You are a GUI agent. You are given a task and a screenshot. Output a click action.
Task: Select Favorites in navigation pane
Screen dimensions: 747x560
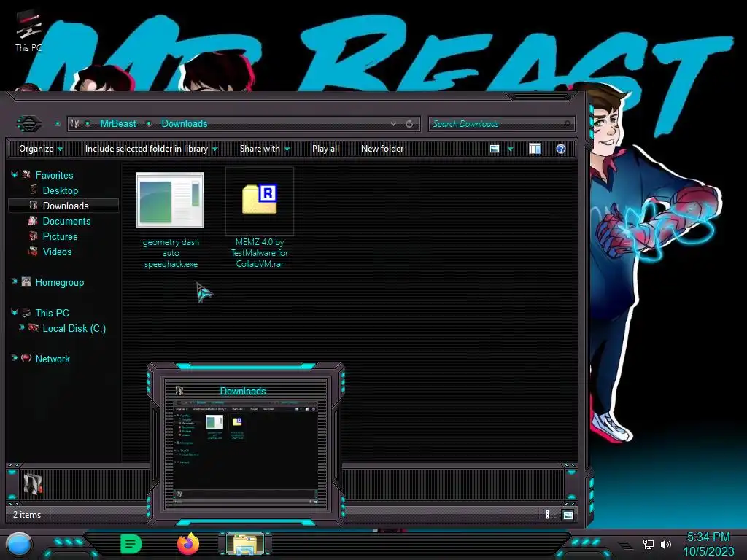coord(54,175)
